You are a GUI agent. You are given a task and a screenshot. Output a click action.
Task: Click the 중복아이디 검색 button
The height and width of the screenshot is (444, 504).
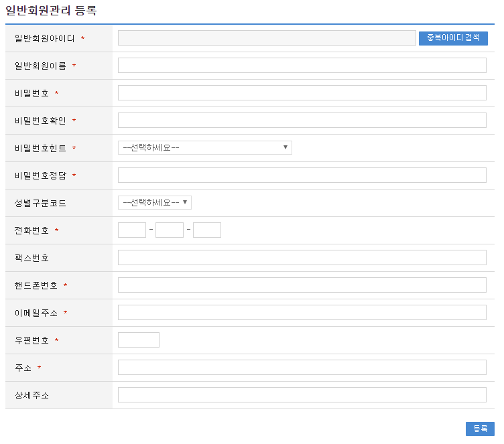click(453, 38)
